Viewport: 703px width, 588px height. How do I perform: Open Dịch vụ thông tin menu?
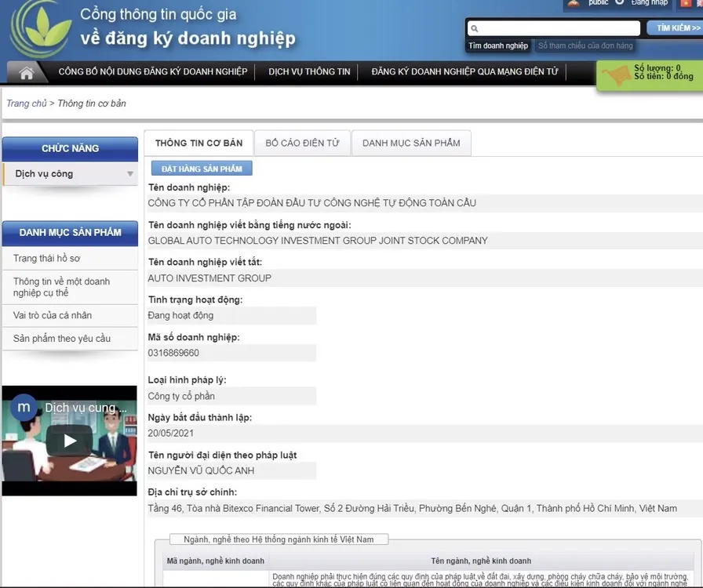tap(309, 72)
